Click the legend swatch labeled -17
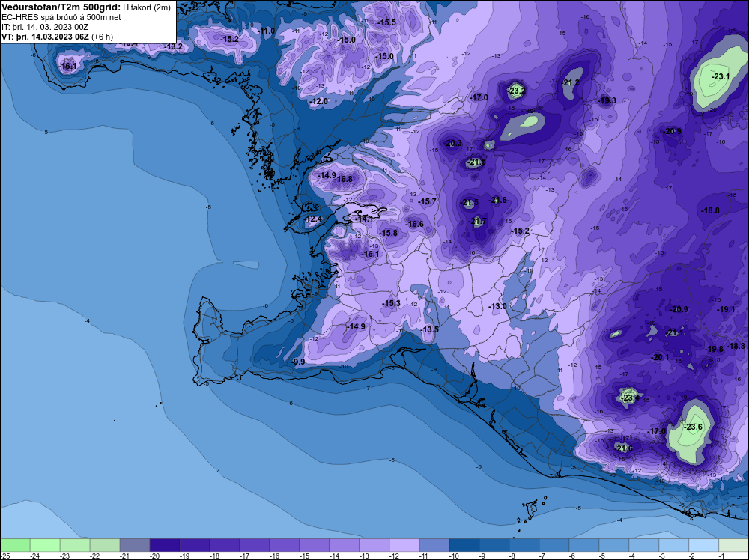This screenshot has height=560, width=749. pyautogui.click(x=255, y=545)
